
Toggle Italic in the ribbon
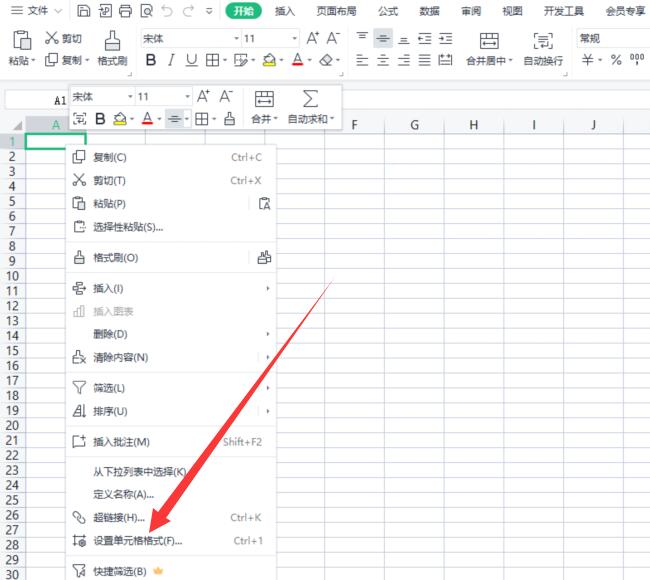coord(171,61)
